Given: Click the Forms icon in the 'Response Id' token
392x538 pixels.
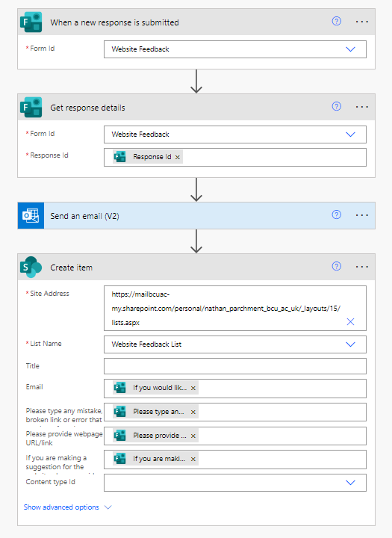Looking at the screenshot, I should [x=119, y=157].
